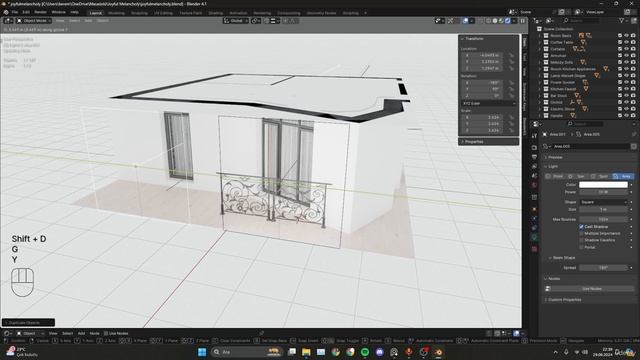The width and height of the screenshot is (640, 360).
Task: Toggle viewport overlays icon
Action: (465, 20)
